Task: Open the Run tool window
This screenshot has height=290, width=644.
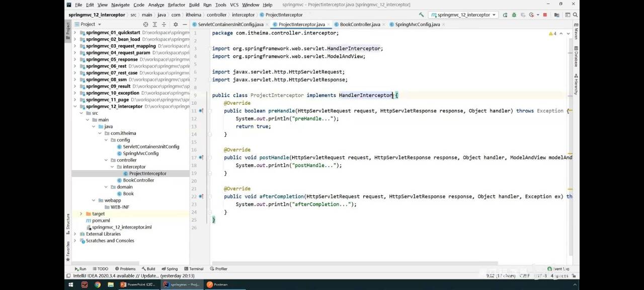Action: point(80,269)
